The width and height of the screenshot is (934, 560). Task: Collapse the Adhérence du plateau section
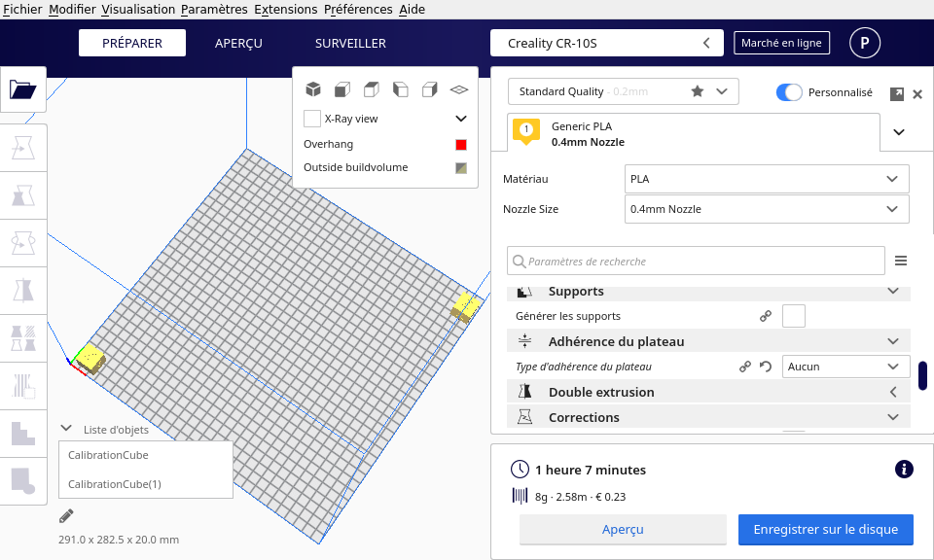[708, 341]
